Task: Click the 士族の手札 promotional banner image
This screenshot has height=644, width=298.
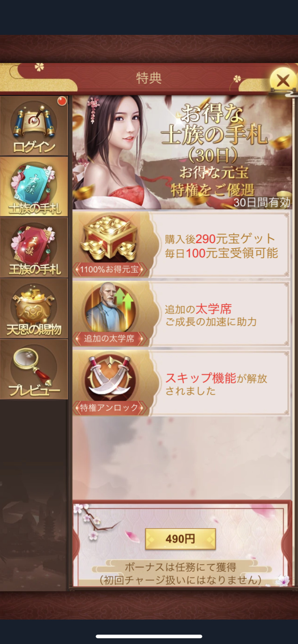Action: (182, 152)
